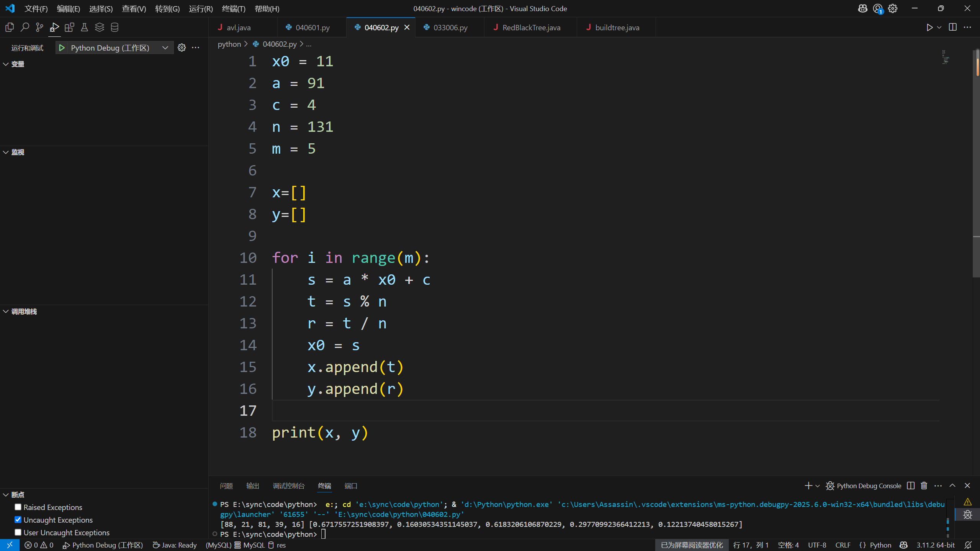Open the 终端(T) Terminal menu
Viewport: 980px width, 551px height.
coord(234,8)
